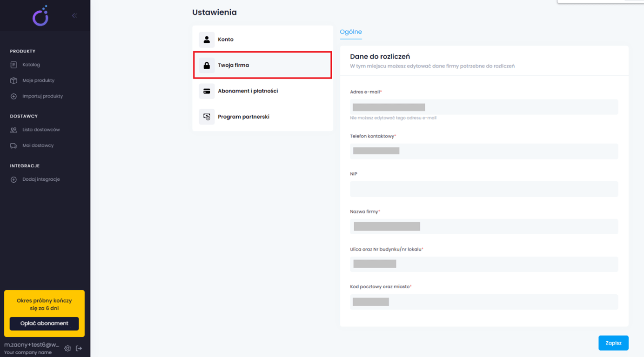The image size is (644, 357).
Task: Click the app logo in sidebar
Action: pos(40,16)
